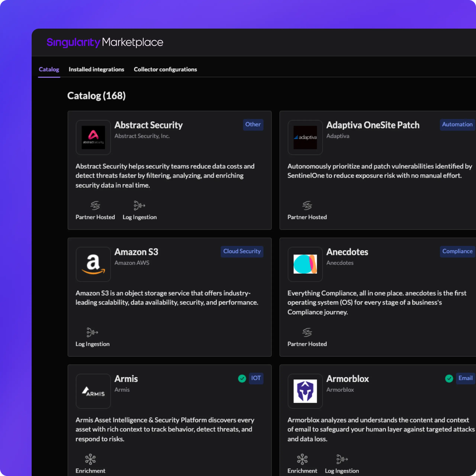
Task: Click vendor text 'Amazon AWS'
Action: coord(132,263)
